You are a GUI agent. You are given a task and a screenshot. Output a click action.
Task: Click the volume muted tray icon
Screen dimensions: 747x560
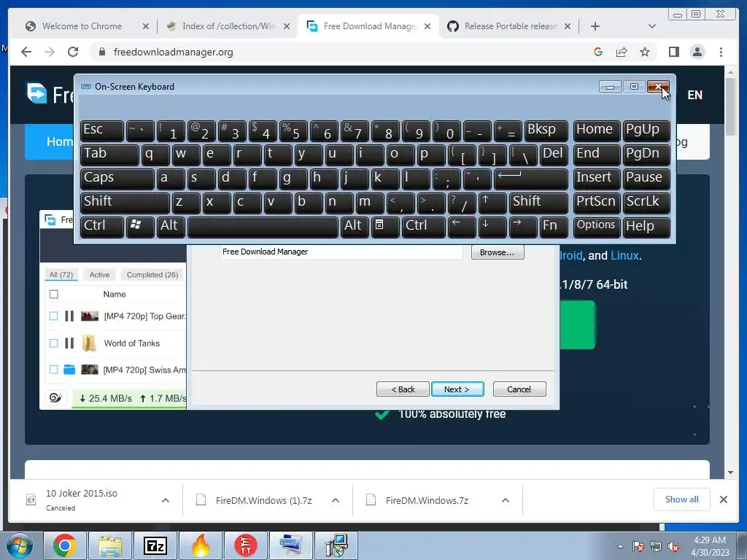coord(673,547)
